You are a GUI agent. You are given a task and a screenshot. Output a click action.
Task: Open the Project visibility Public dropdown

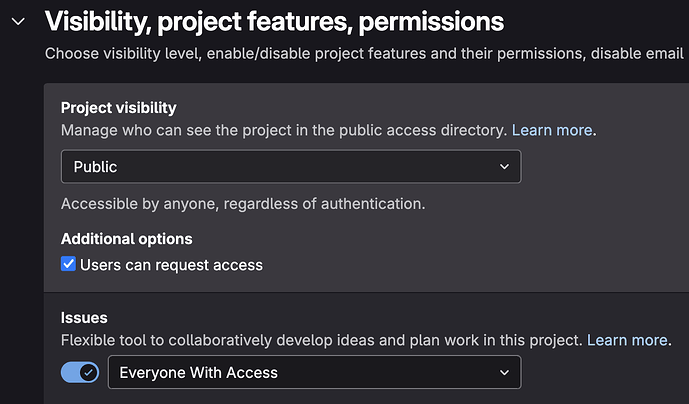click(290, 167)
